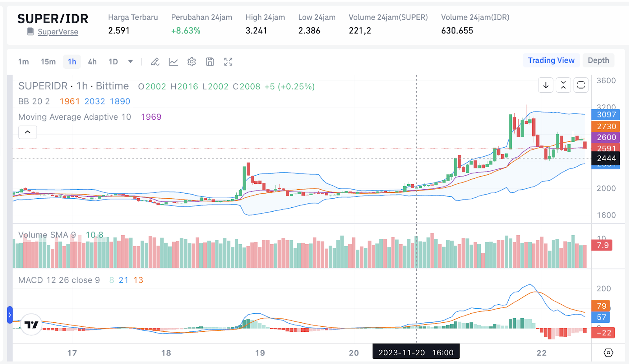Select the 15m timeframe

(x=48, y=62)
